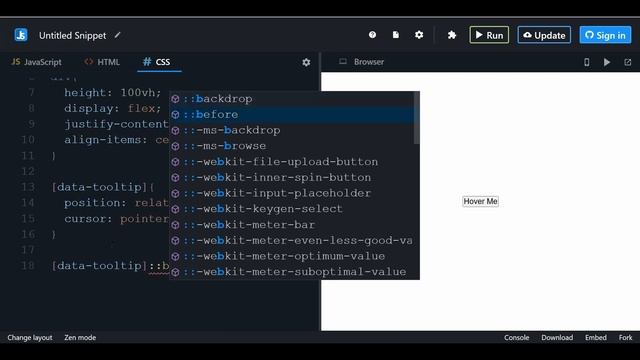640x360 pixels.
Task: Click the 'display: flex;' code line
Action: 113,109
